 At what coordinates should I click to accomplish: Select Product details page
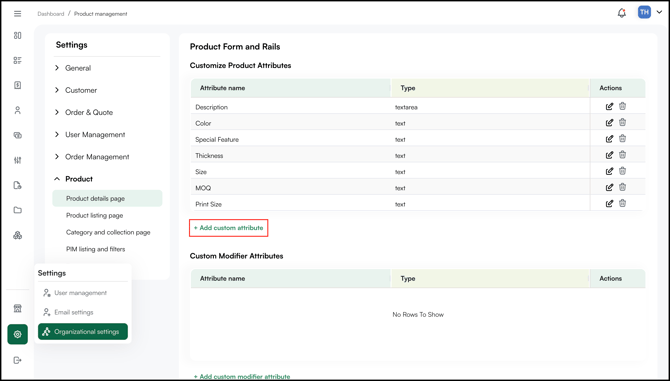107,199
